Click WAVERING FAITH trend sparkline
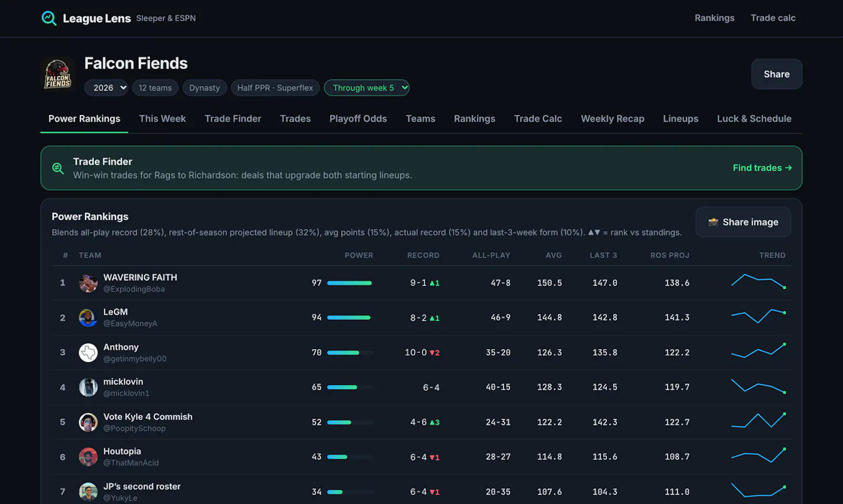Image resolution: width=843 pixels, height=504 pixels. pyautogui.click(x=759, y=281)
